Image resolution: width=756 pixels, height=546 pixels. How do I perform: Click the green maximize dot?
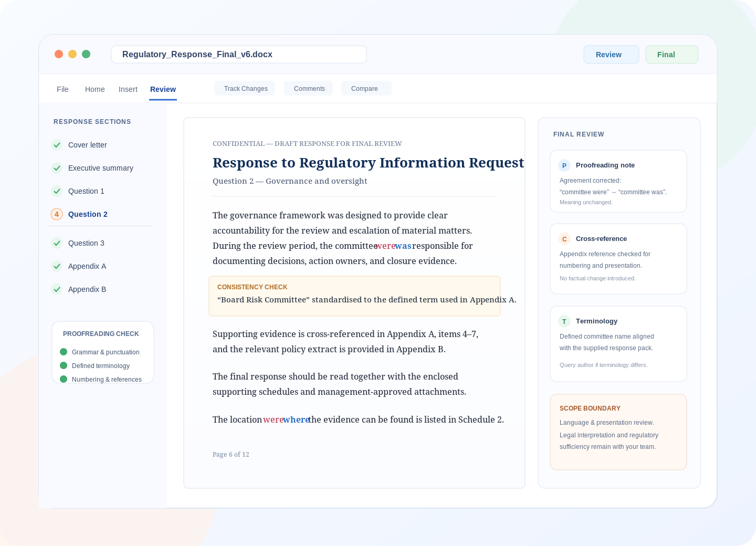[86, 54]
